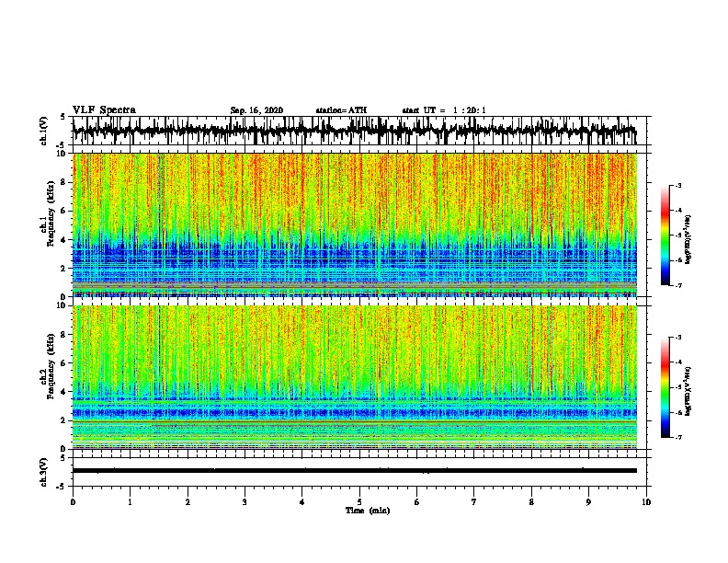
Task: Click the ch.3 flat waveform trace
Action: coord(355,471)
